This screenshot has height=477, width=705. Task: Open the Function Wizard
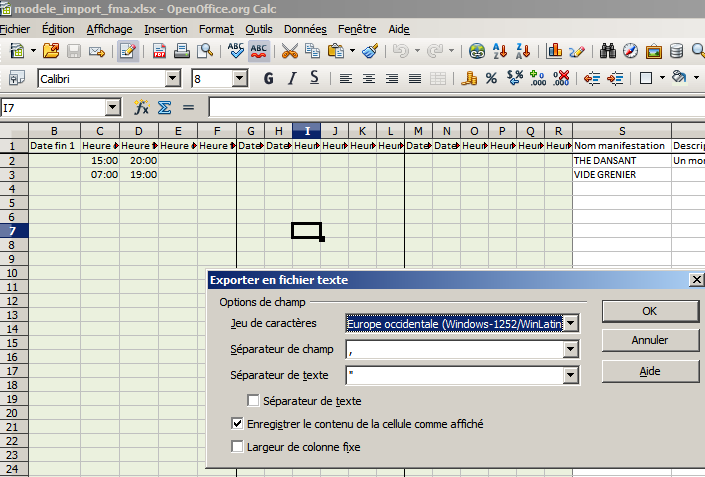[x=141, y=107]
